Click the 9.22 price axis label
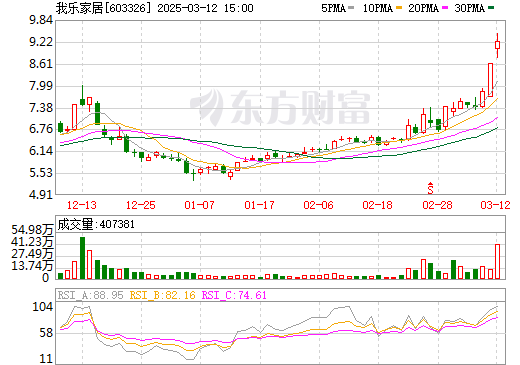The width and height of the screenshot is (520, 365). click(x=41, y=42)
